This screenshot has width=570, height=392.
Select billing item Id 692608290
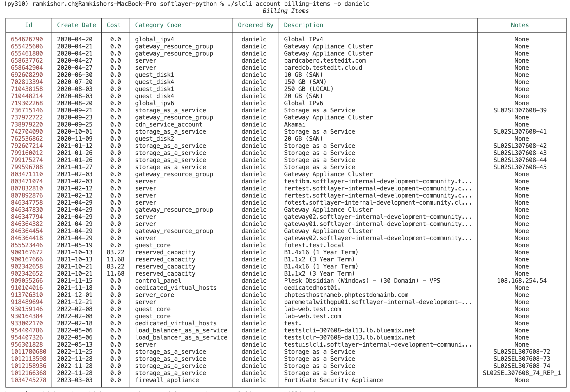point(27,75)
